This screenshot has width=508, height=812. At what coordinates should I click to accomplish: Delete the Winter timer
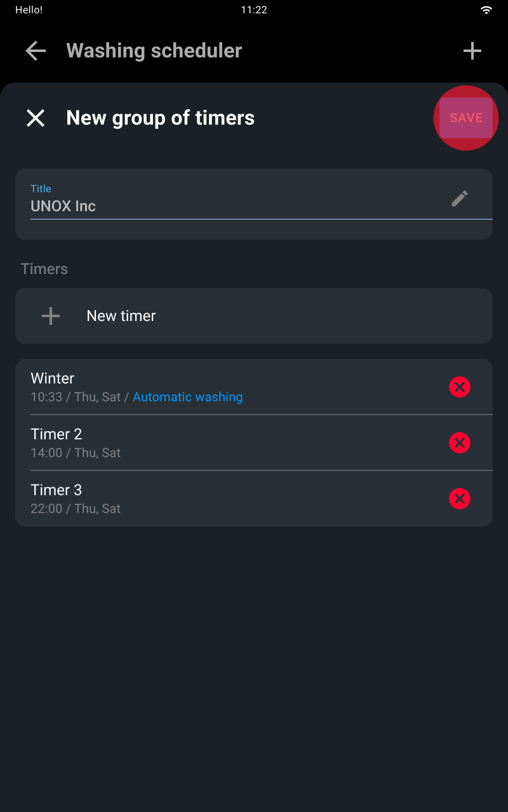460,387
